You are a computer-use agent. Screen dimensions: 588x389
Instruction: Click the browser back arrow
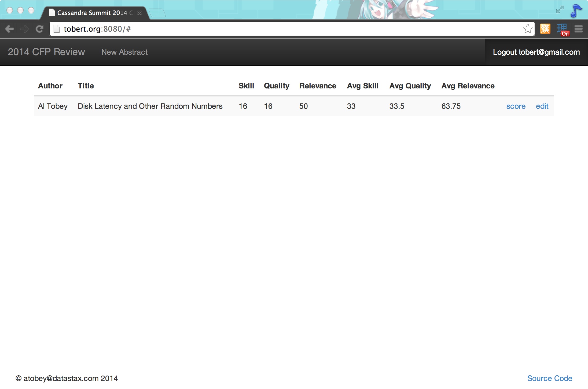click(10, 29)
